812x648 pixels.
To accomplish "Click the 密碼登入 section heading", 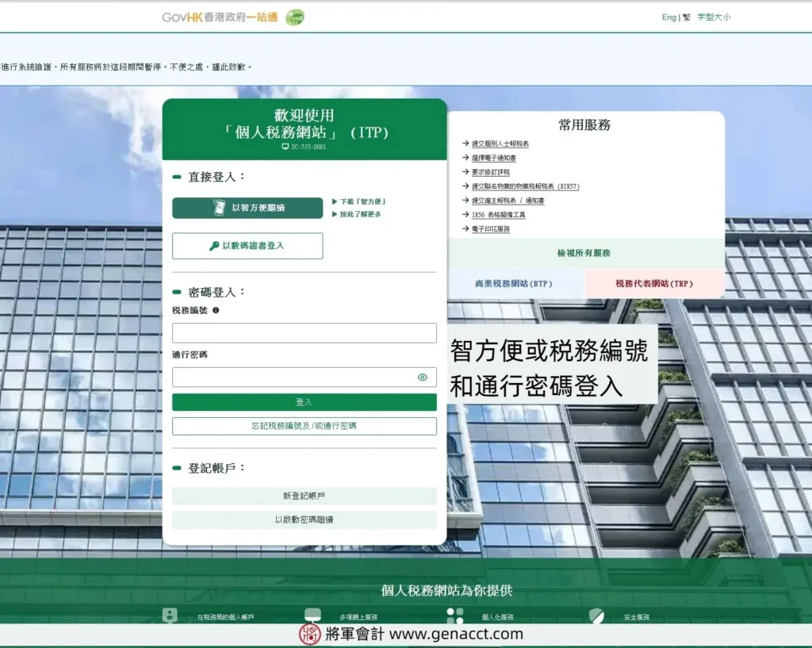I will pos(216,292).
